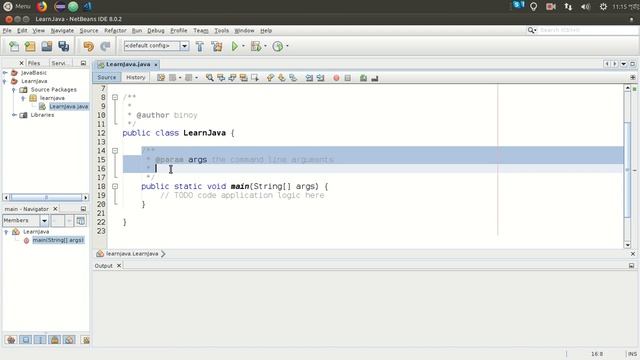
Task: Expand the JavaBasic project node
Action: point(5,73)
